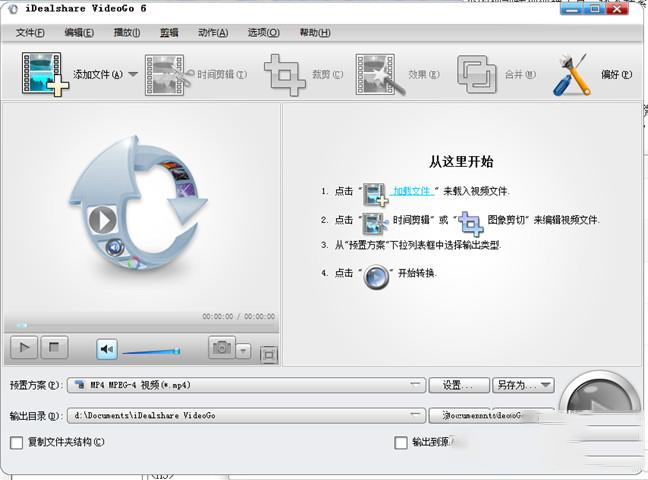Click the convert icon in step 4
The width and height of the screenshot is (648, 480).
pos(376,277)
